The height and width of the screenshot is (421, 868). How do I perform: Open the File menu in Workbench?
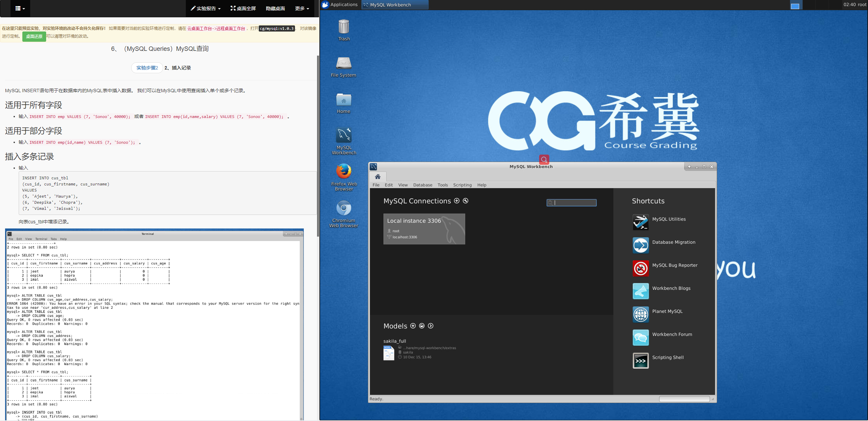pos(376,185)
